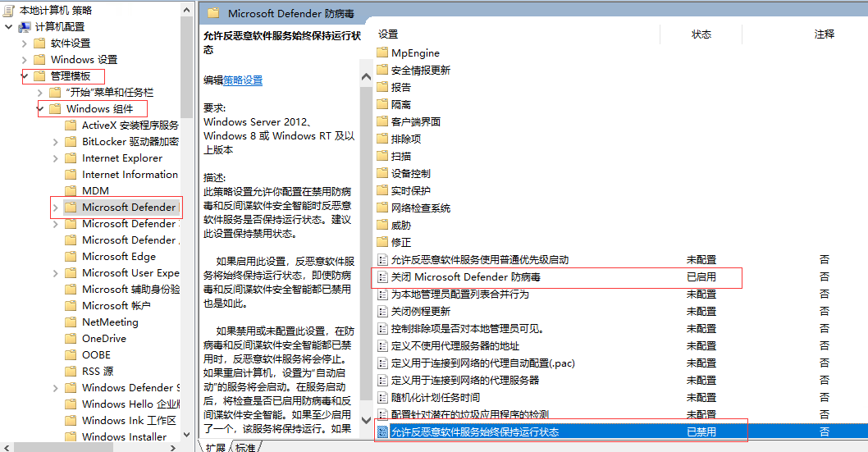
Task: Select 关闭 Microsoft Defender 防病毒 policy
Action: pyautogui.click(x=465, y=276)
